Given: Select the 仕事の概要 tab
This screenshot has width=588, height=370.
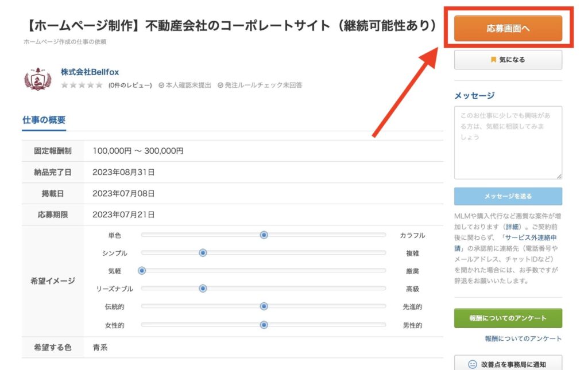Looking at the screenshot, I should pos(44,120).
